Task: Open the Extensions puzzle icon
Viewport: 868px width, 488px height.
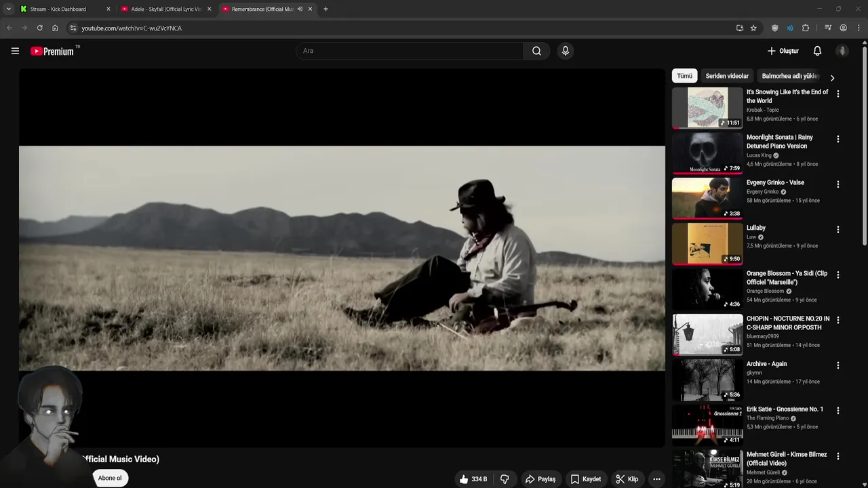Action: pyautogui.click(x=806, y=28)
